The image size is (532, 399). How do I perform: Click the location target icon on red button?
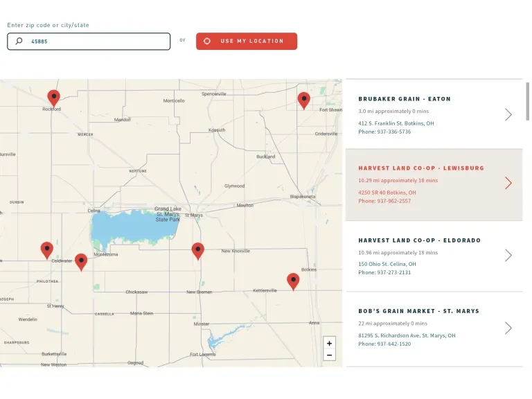click(207, 41)
